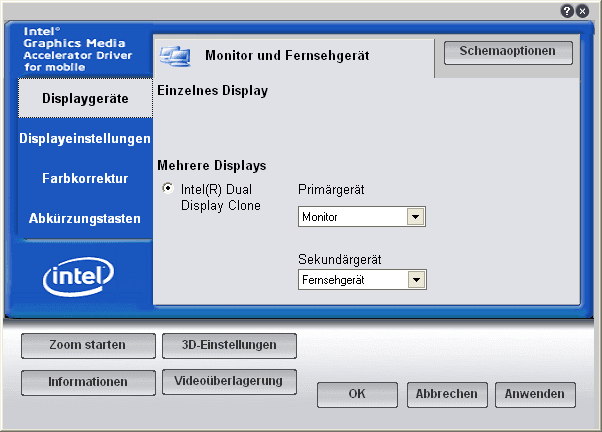This screenshot has height=432, width=602.
Task: Apply changes with Anwenden
Action: (535, 394)
